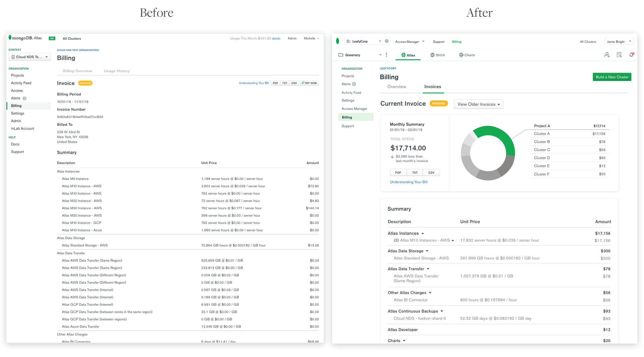Viewport: 644px width, 357px height.
Task: Expand the Charts summary group
Action: [x=404, y=341]
